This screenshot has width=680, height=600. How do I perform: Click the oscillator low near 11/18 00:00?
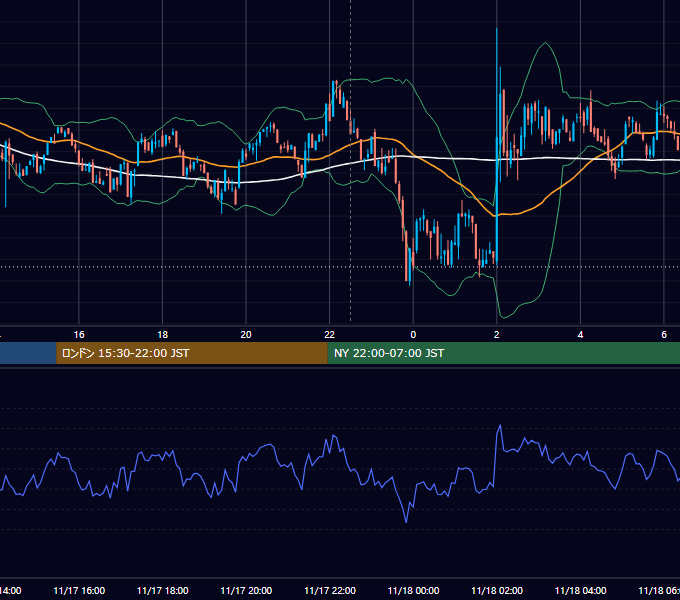click(x=406, y=521)
